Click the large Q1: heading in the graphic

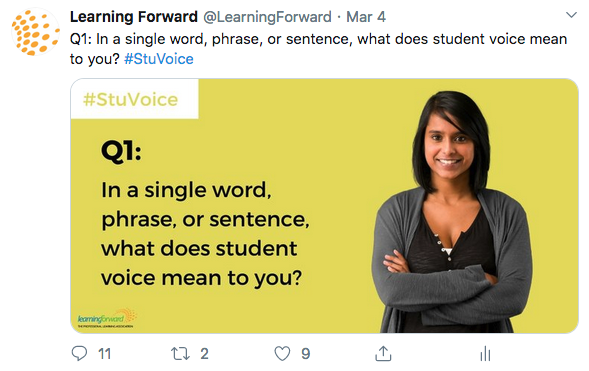pos(121,152)
